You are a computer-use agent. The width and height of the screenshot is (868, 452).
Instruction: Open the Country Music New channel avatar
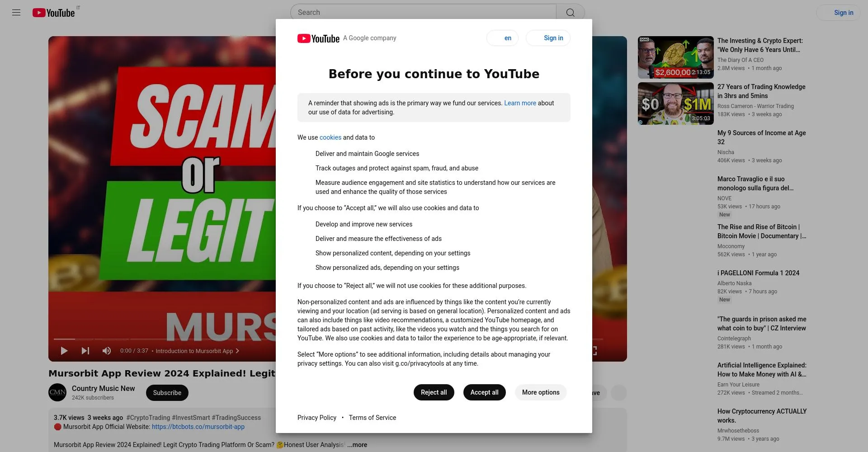(57, 392)
